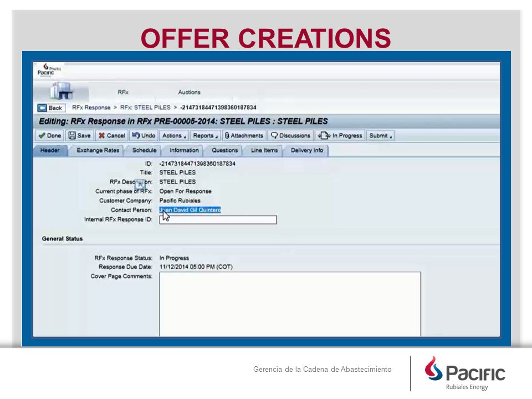Image resolution: width=532 pixels, height=399 pixels.
Task: Follow the RFx: STEEL PILES breadcrumb link
Action: point(145,108)
